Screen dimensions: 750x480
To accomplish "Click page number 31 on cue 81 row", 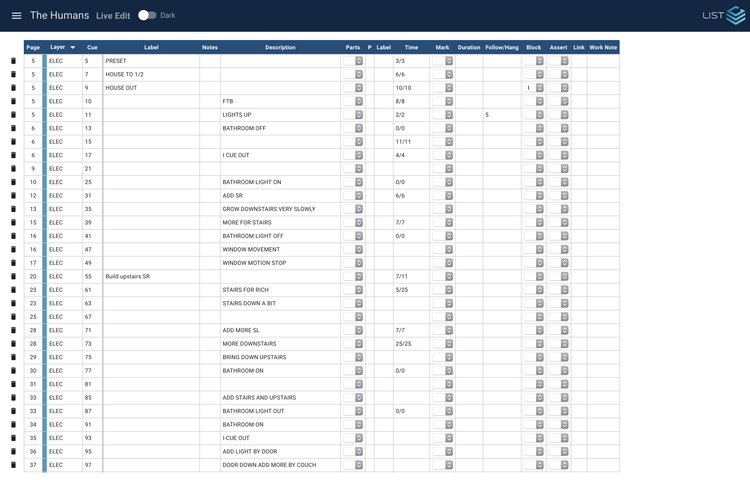I will [x=33, y=384].
